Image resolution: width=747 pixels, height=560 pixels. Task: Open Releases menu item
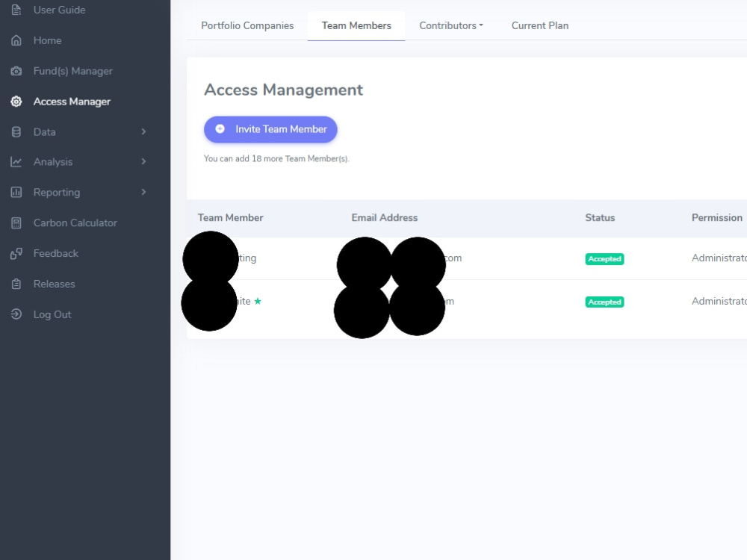(x=55, y=284)
